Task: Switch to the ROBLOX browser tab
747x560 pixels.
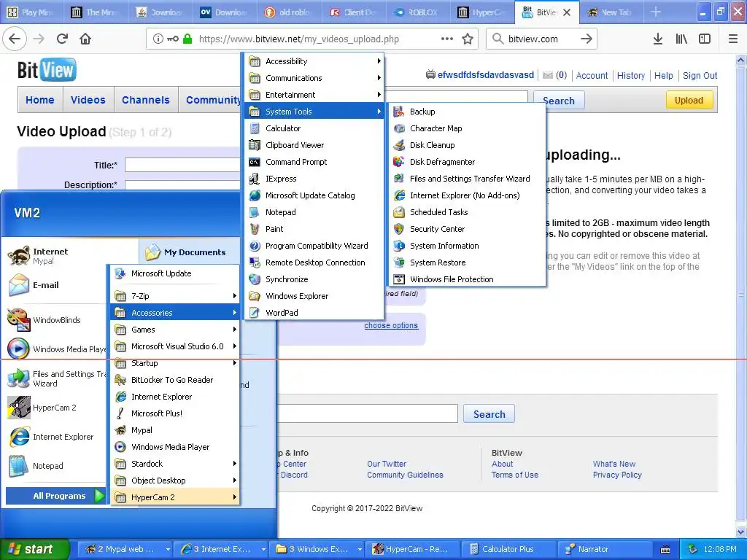Action: tap(417, 12)
